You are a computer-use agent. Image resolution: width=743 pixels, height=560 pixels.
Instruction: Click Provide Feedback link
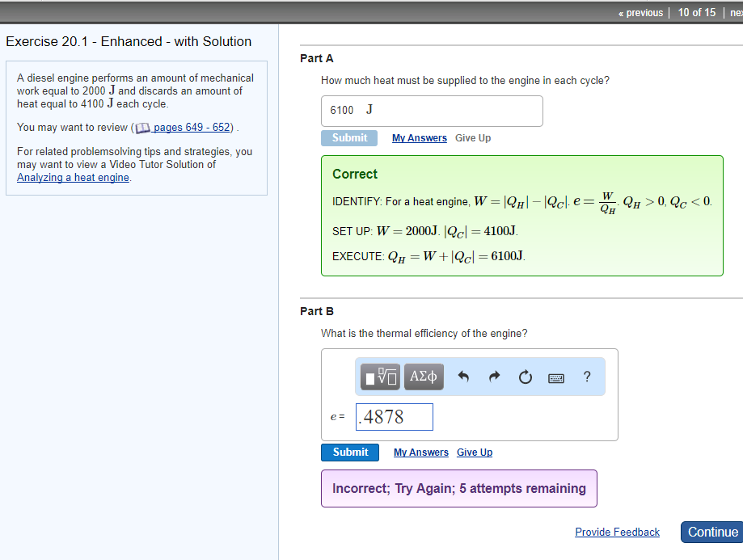[x=617, y=532]
